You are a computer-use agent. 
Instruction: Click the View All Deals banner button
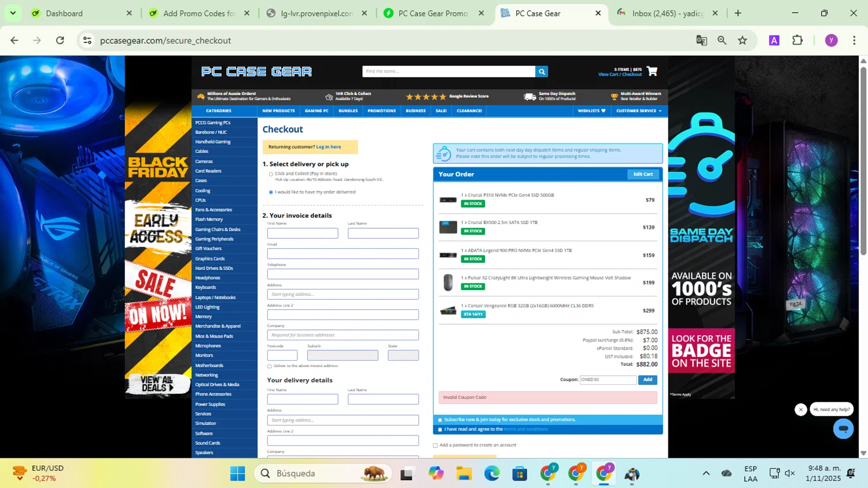pos(157,384)
